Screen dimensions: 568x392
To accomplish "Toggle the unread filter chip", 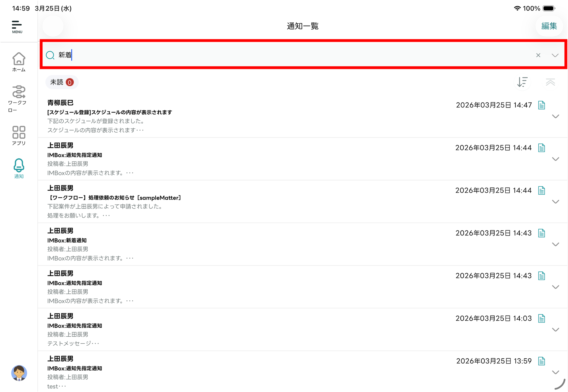I will (62, 82).
